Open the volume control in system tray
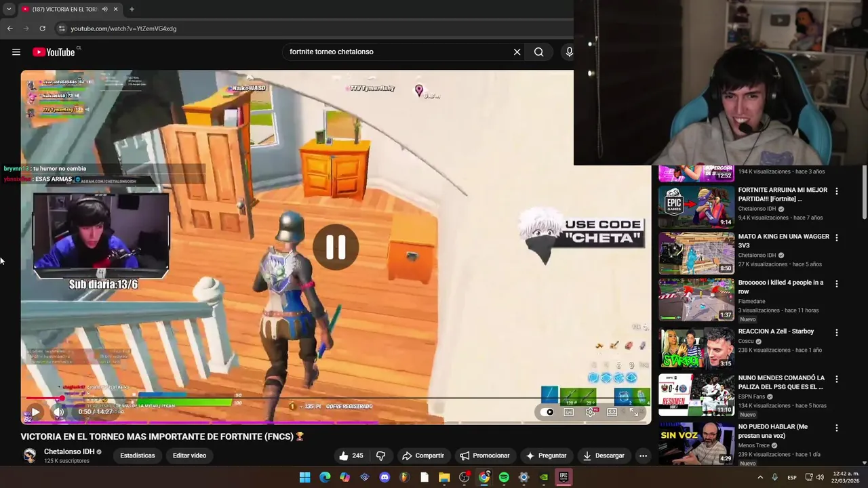This screenshot has height=488, width=868. (x=821, y=477)
